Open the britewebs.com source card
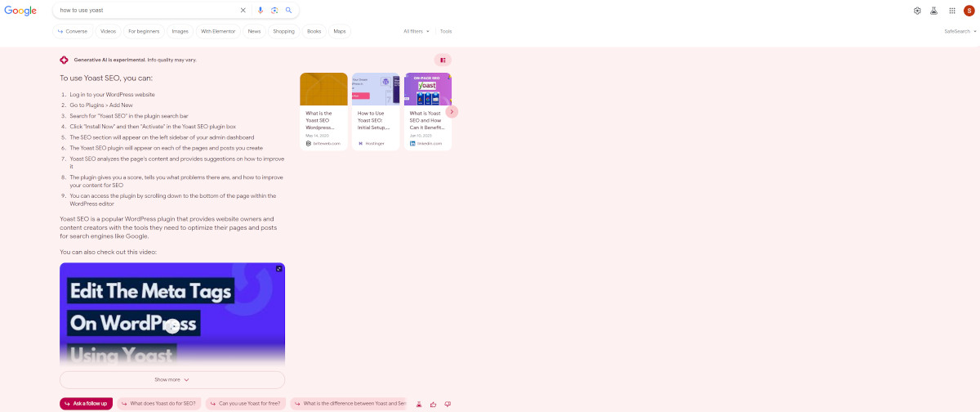Viewport: 980px width, 412px height. [x=324, y=111]
